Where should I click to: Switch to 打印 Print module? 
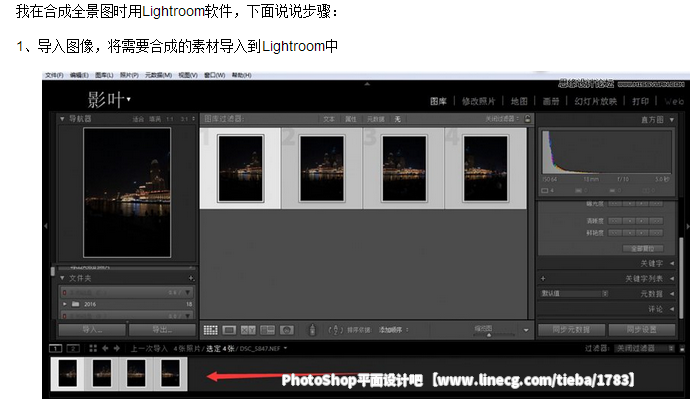click(640, 102)
